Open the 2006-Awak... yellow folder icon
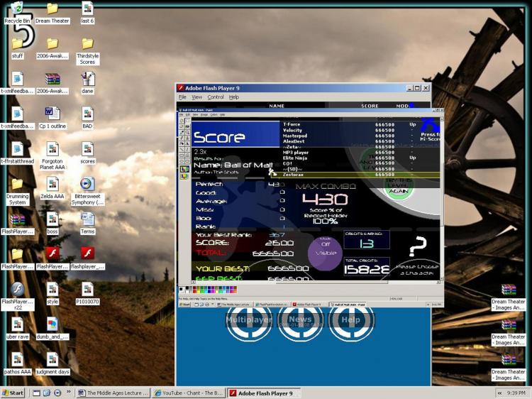The image size is (532, 399). (52, 48)
